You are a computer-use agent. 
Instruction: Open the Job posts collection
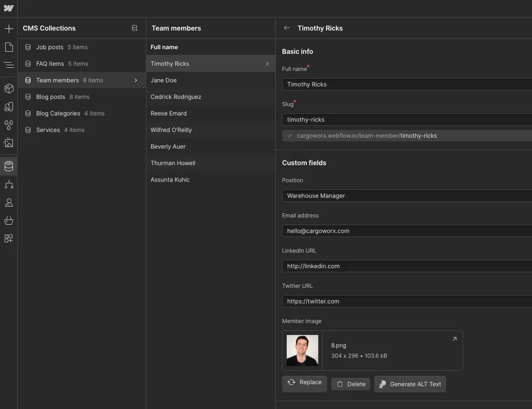(x=82, y=47)
